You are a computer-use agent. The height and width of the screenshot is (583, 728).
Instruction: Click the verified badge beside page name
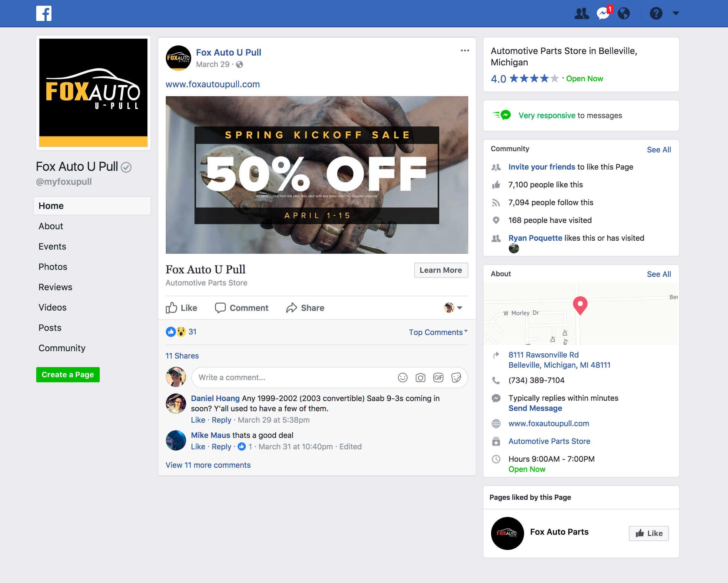coord(126,167)
